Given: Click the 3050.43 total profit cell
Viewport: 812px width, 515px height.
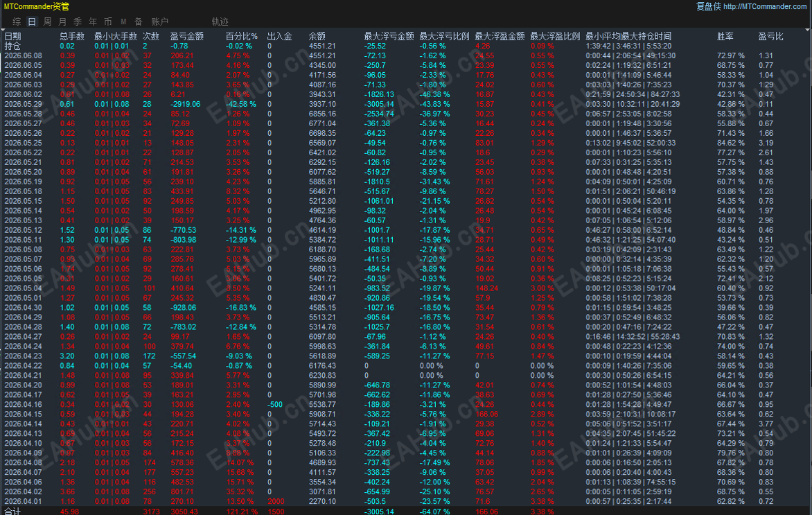Looking at the screenshot, I should pyautogui.click(x=184, y=512).
